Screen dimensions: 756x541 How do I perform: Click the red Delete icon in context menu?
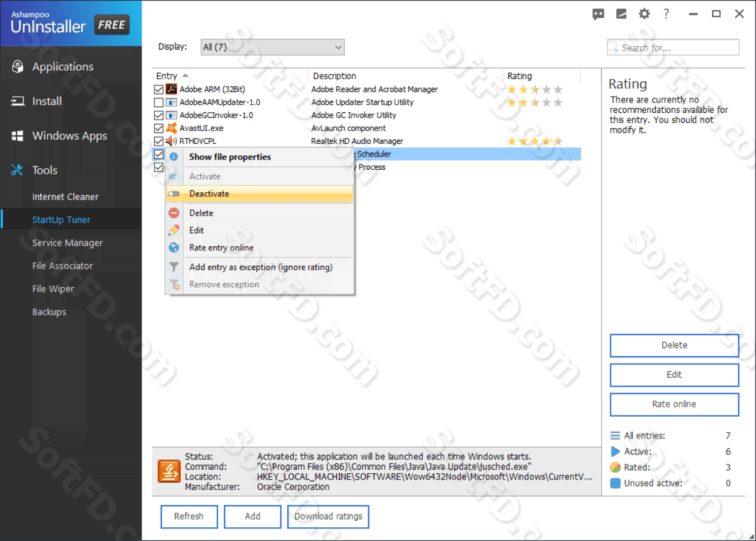[174, 213]
